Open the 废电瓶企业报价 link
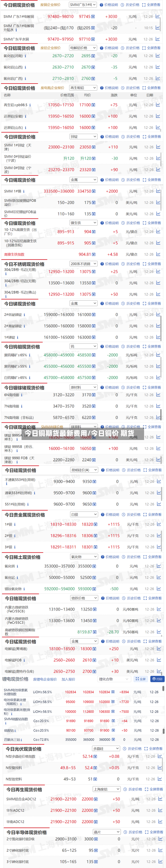Screen dimensions: 166x868 pyautogui.click(x=52, y=88)
